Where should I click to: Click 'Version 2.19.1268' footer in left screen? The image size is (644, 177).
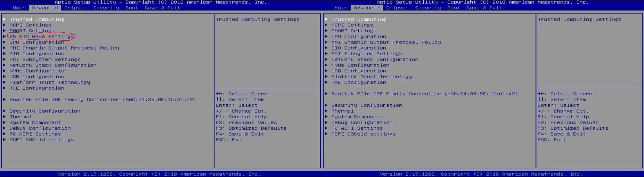coord(85,174)
